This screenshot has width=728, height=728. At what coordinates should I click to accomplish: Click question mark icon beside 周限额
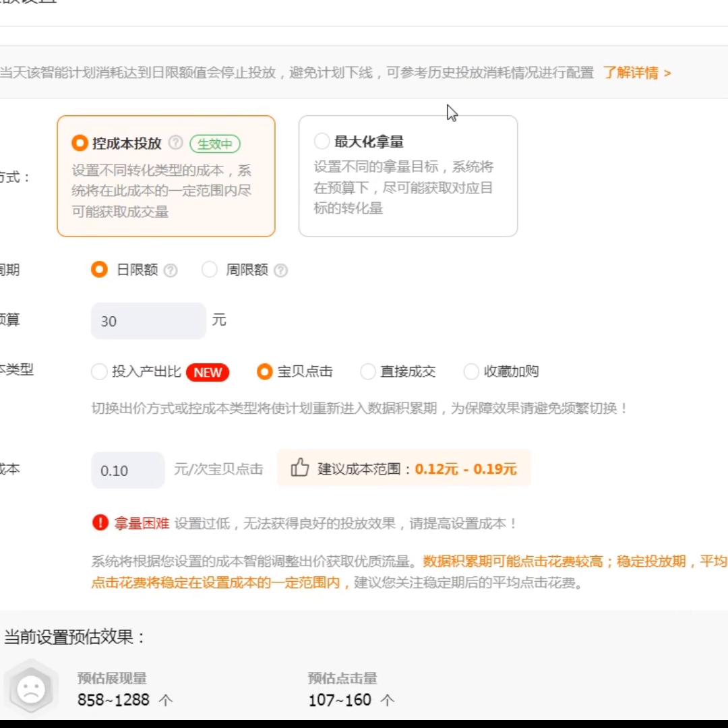click(x=281, y=270)
